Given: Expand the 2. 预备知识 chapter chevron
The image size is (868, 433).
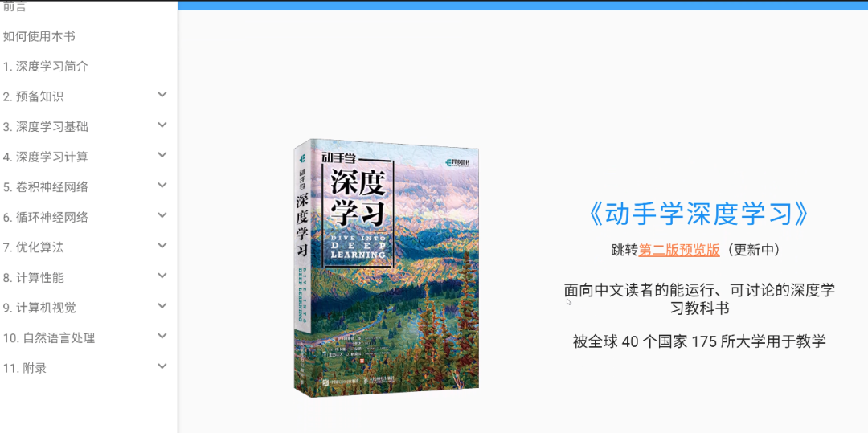Looking at the screenshot, I should click(162, 95).
